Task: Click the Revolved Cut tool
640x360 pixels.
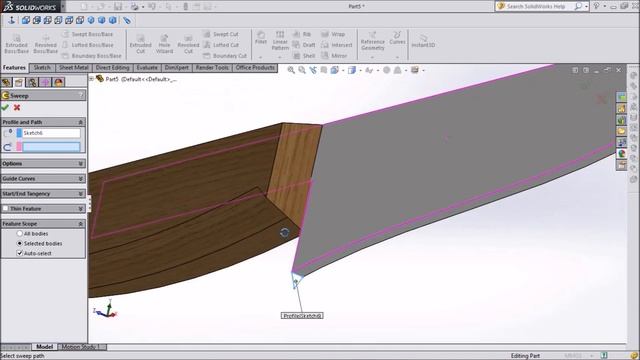Action: pyautogui.click(x=188, y=44)
